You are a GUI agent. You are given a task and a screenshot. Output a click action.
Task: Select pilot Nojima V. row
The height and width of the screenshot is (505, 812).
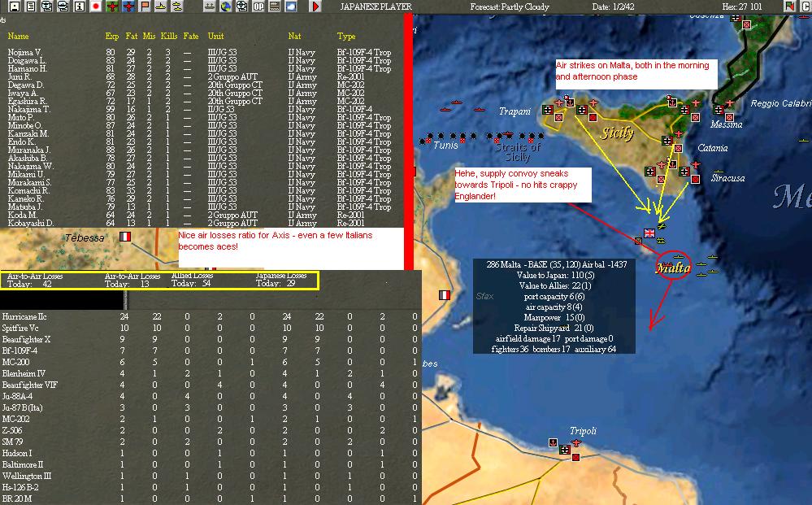[199, 52]
